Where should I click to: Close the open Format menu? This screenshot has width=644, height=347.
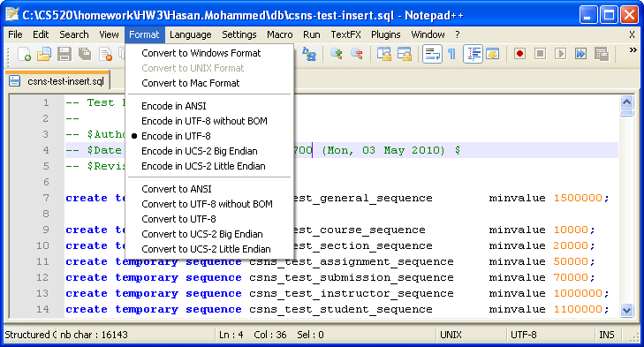144,34
